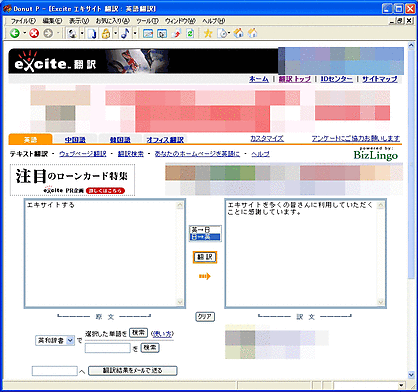Viewport: 418px width, 392px height.
Task: Click the yellow padlock toolbar icon
Action: coord(106,34)
